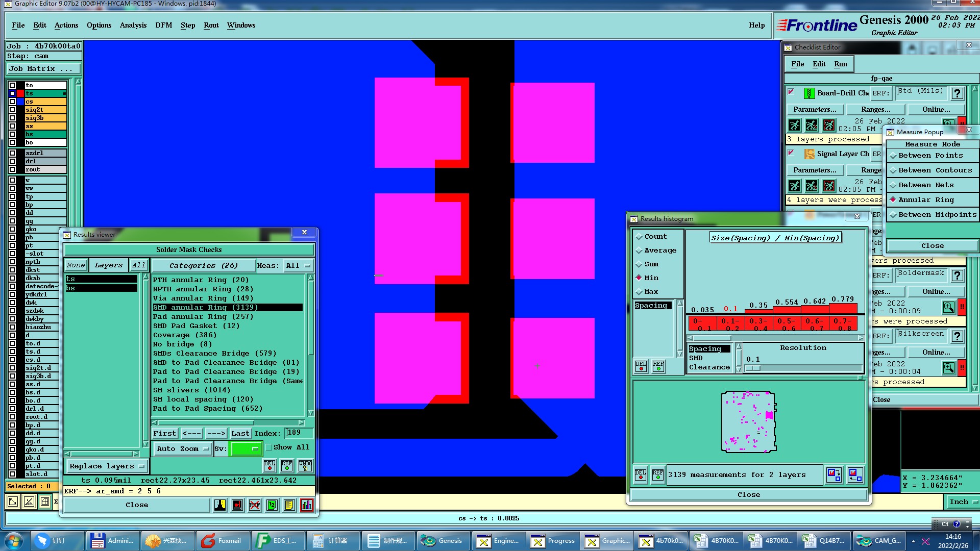Click the Job Matrix button
This screenshot has width=980, height=551.
[43, 69]
